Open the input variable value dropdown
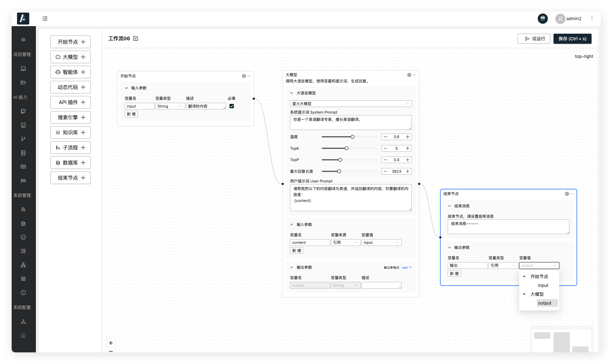613x364 pixels. coord(381,243)
